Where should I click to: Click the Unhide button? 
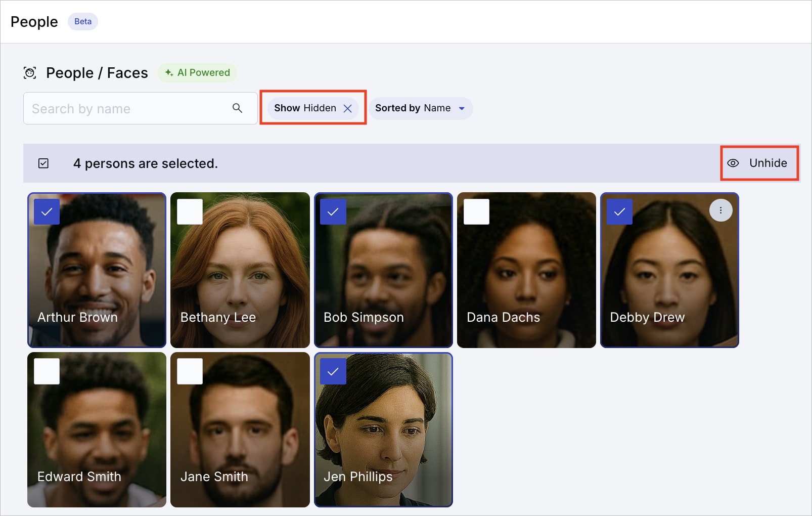[x=759, y=163]
